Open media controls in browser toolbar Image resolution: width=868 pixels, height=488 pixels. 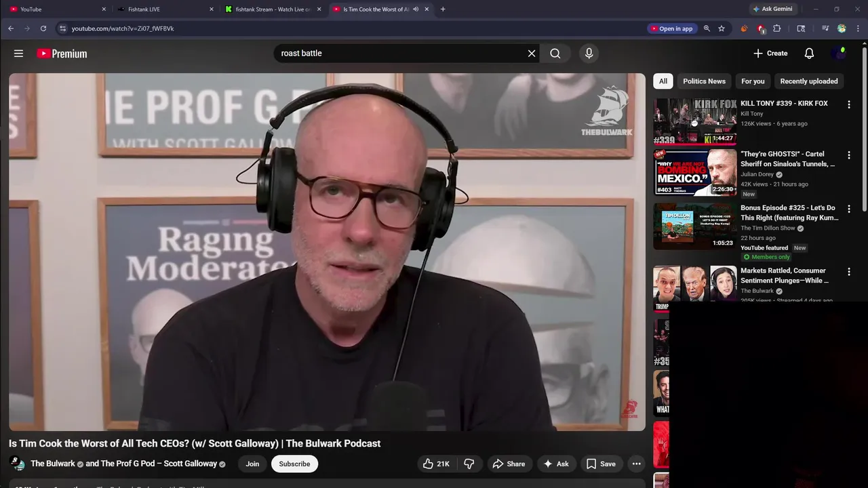pos(825,28)
